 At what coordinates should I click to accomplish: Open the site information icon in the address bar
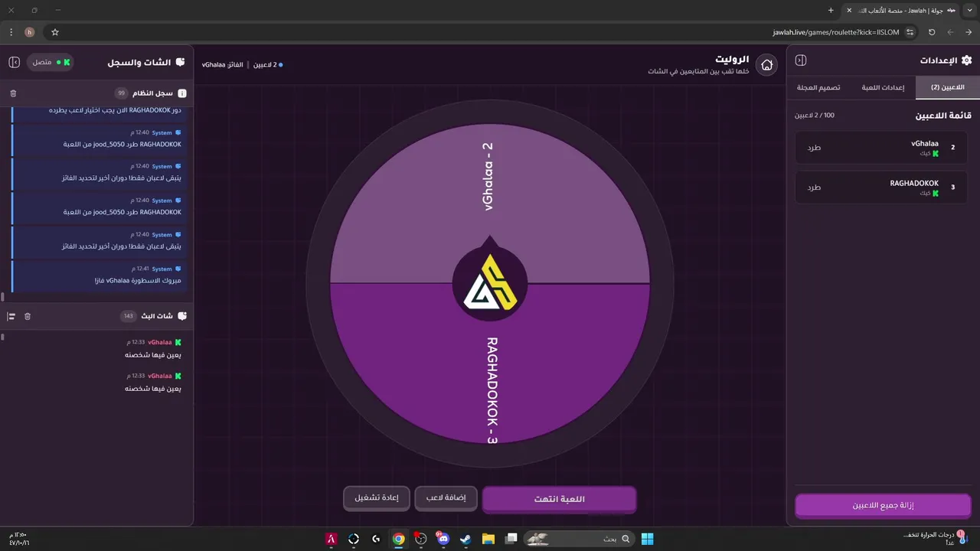pos(910,32)
